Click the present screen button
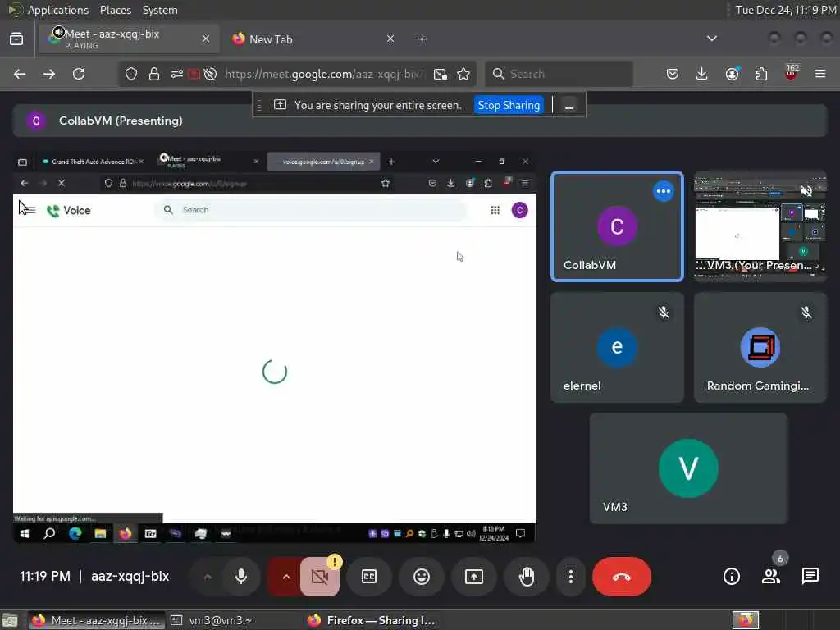The width and height of the screenshot is (840, 630). (474, 577)
